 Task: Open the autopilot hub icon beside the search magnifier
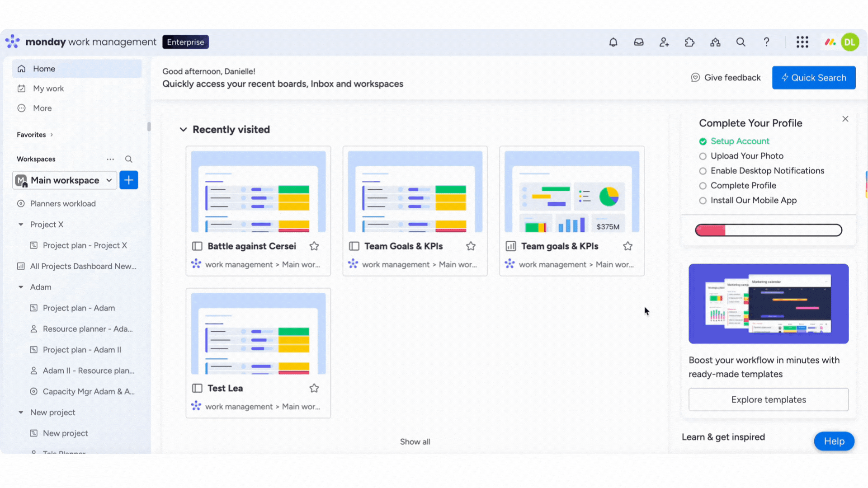(715, 42)
